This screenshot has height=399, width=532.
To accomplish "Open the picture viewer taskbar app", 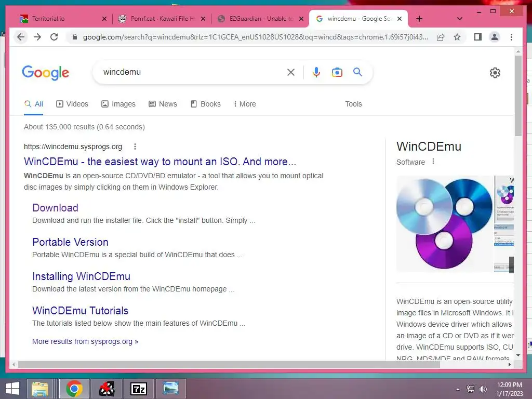I will [170, 389].
